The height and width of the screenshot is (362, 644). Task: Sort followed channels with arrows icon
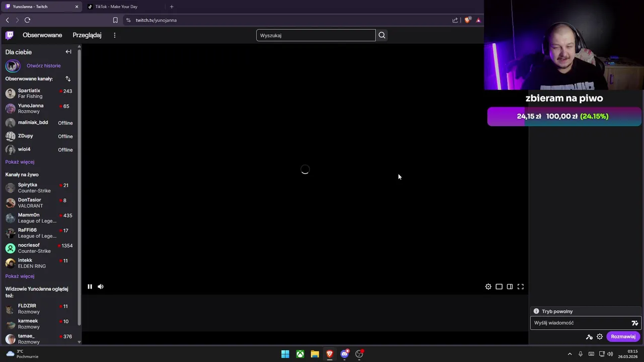click(68, 79)
